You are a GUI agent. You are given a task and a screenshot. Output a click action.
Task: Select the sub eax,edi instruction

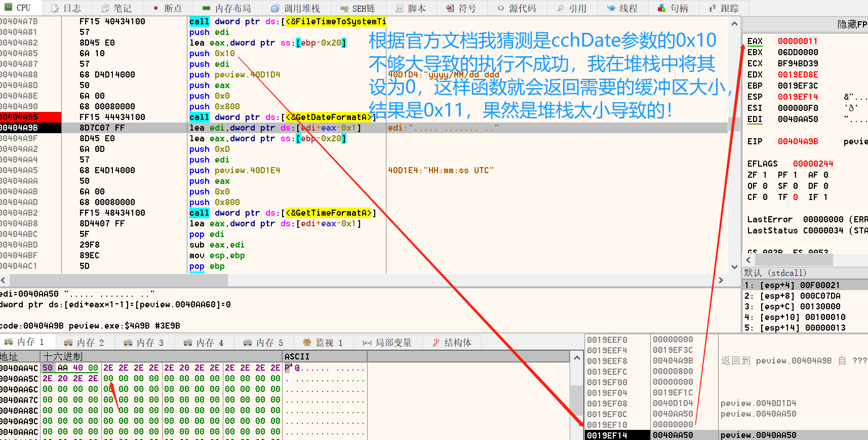(217, 245)
